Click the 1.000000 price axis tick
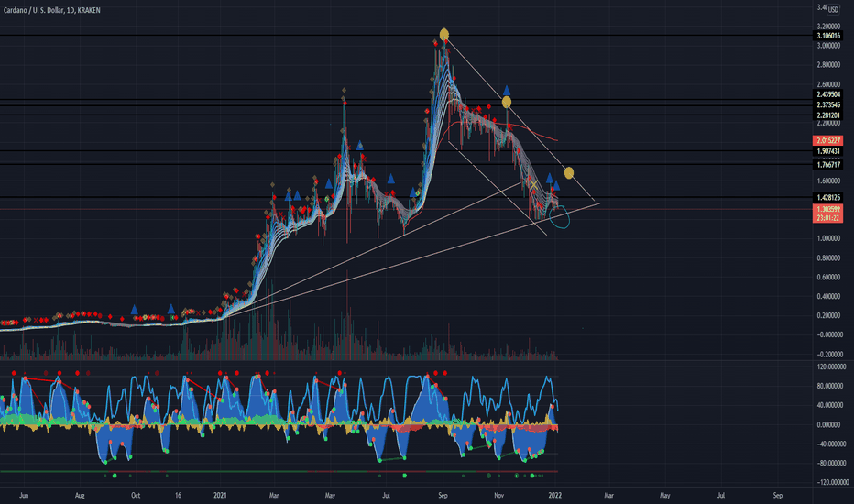 [828, 238]
